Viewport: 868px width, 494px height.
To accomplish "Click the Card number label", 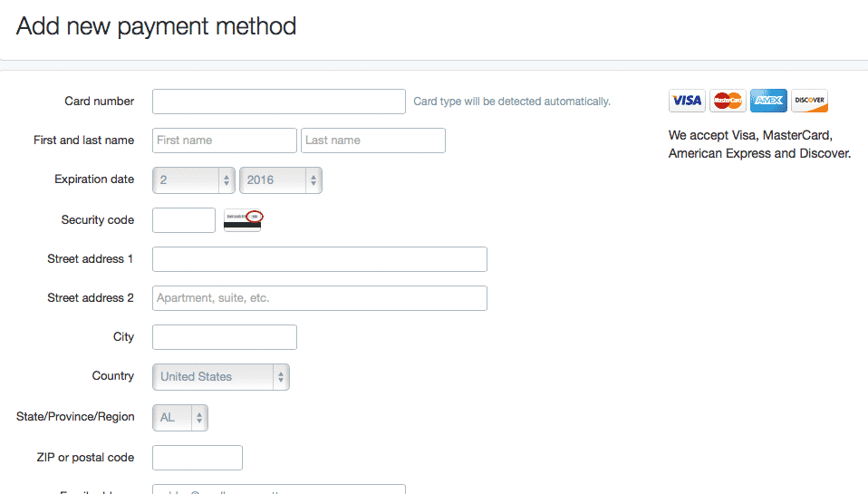I will [99, 102].
